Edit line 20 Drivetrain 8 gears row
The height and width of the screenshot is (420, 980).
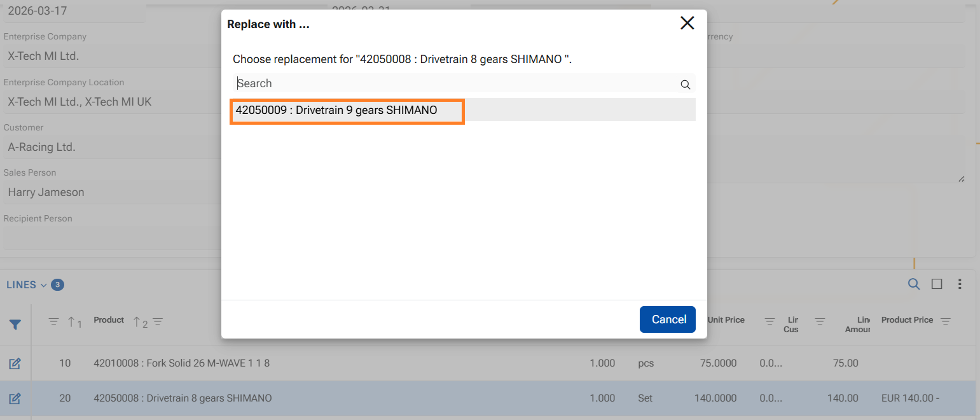click(15, 398)
